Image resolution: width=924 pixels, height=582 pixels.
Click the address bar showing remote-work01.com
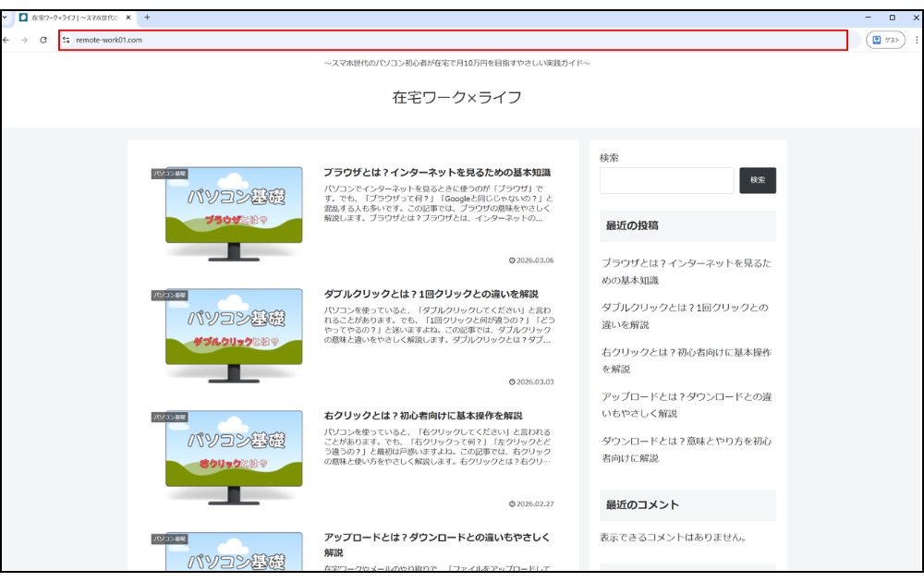(x=453, y=40)
